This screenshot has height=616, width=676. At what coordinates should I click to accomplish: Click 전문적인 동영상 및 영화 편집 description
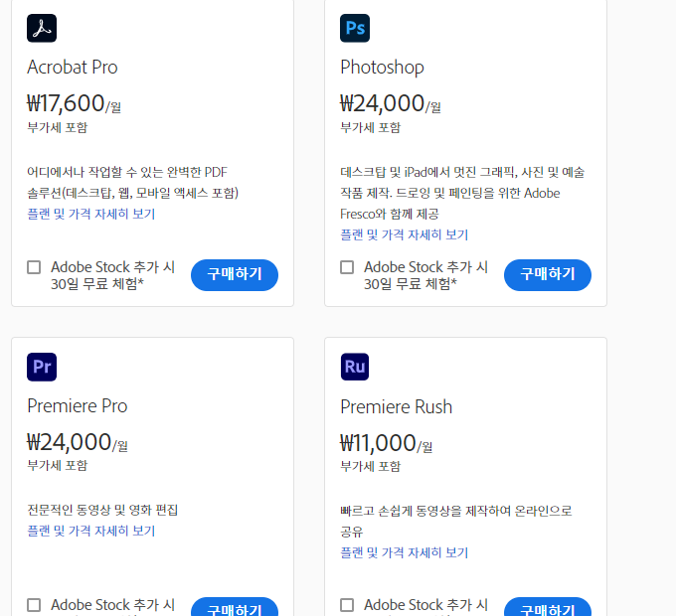[102, 510]
